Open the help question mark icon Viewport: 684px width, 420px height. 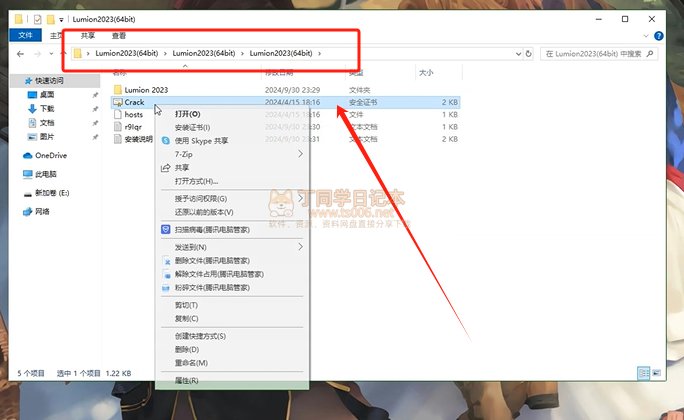tap(659, 36)
